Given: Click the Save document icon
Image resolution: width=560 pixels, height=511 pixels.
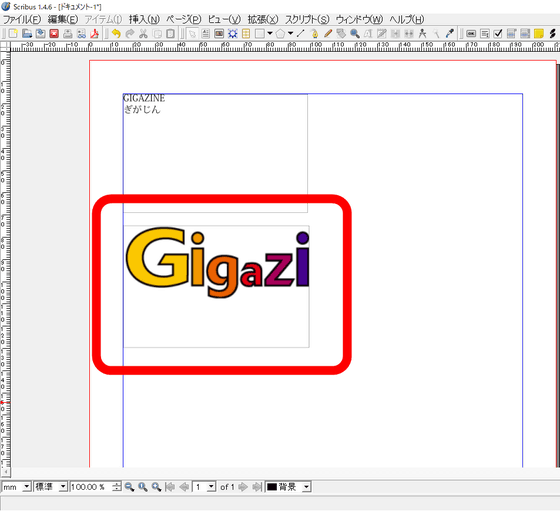Looking at the screenshot, I should [x=40, y=34].
